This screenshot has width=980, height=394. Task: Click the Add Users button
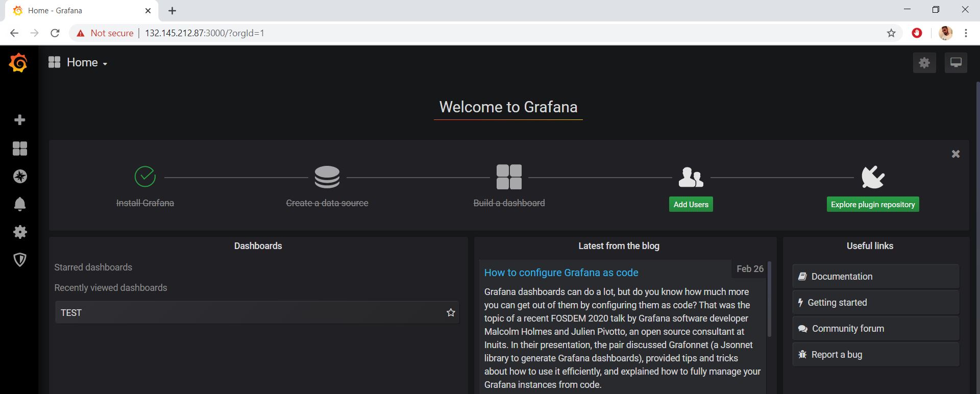(691, 204)
